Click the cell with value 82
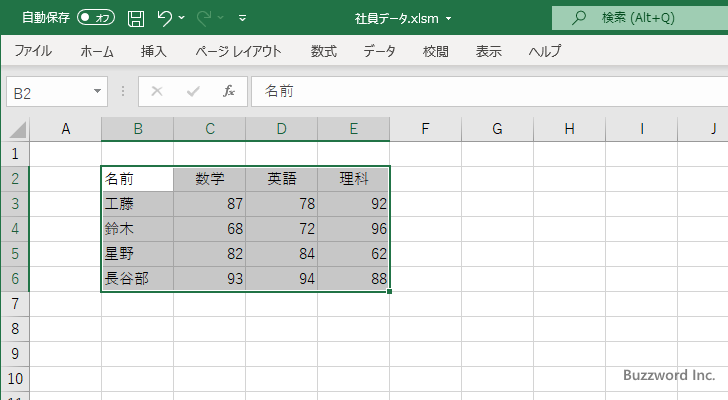The width and height of the screenshot is (728, 400). click(209, 254)
